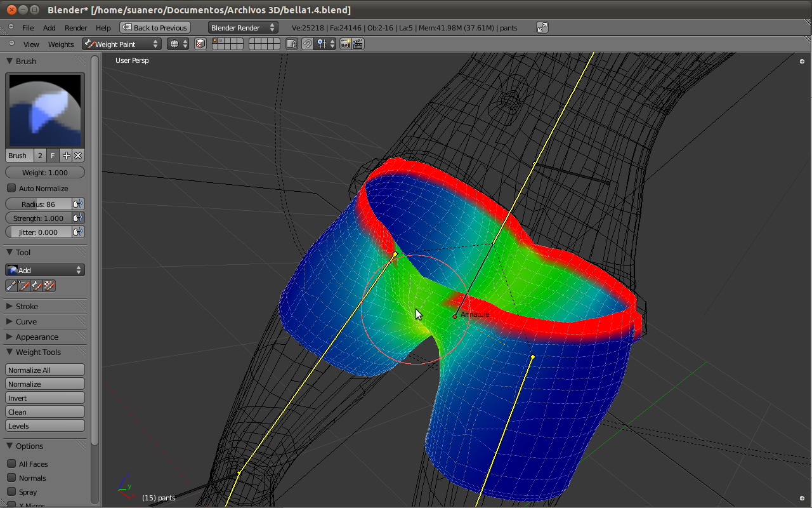Click the Normalize All button
The width and height of the screenshot is (812, 508).
45,370
